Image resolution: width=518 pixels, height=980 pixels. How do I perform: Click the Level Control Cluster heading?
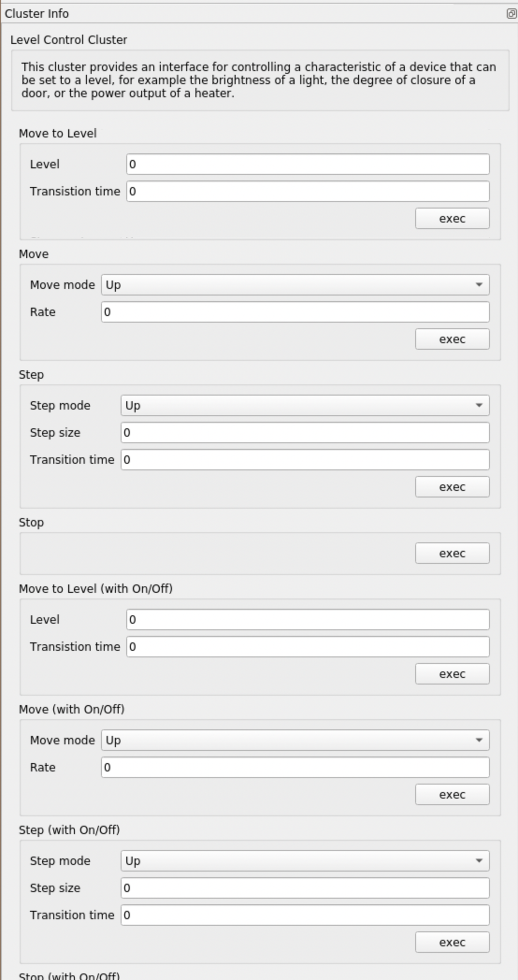[x=69, y=40]
